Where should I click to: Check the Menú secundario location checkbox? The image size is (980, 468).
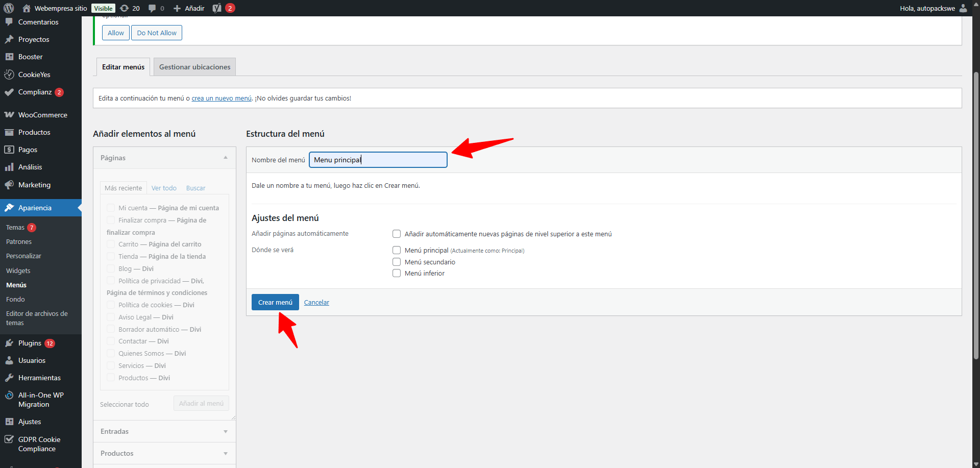(397, 262)
